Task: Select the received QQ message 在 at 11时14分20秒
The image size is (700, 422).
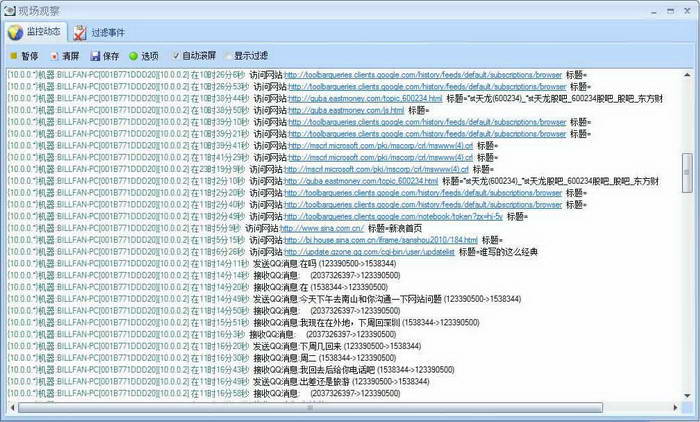Action: tap(304, 287)
